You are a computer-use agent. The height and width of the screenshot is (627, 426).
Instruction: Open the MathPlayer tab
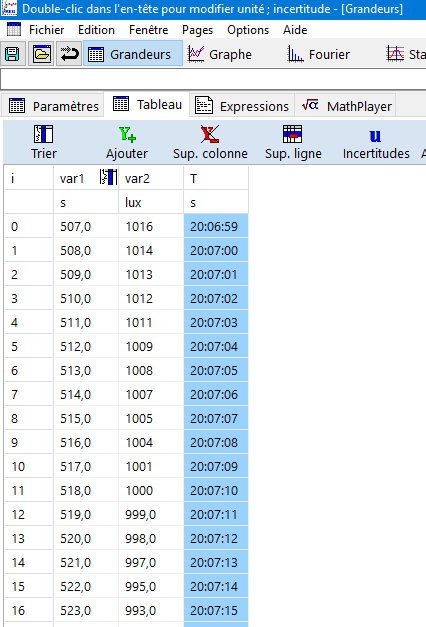(346, 106)
